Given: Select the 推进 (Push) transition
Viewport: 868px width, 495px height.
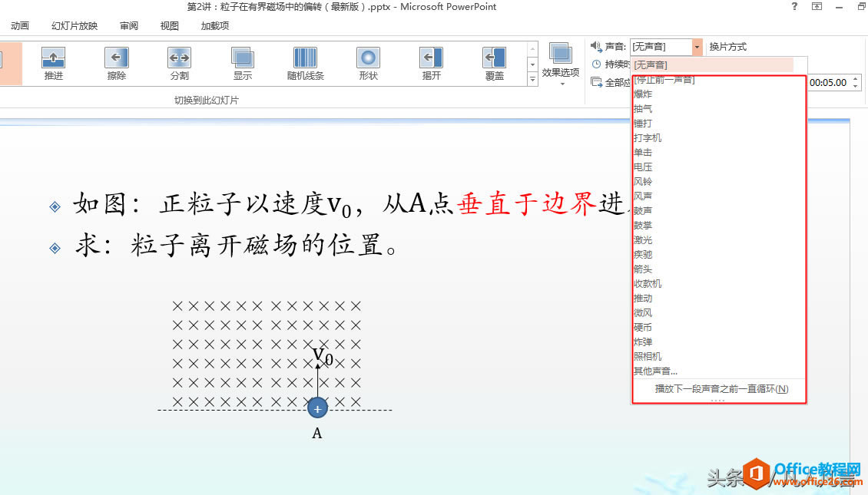Looking at the screenshot, I should pyautogui.click(x=53, y=64).
